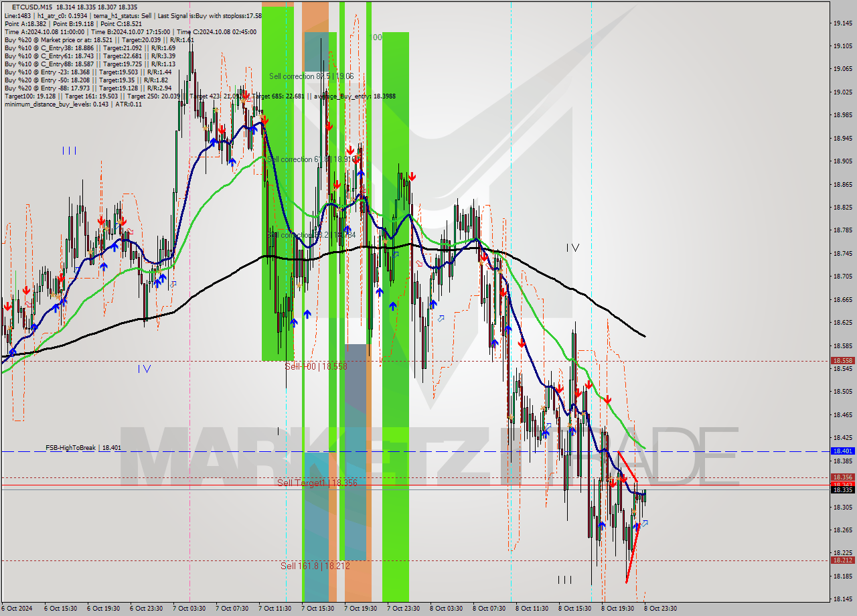Select the 'Sell correction 87.5 | 19.06' label
This screenshot has height=616, width=857.
click(x=311, y=76)
